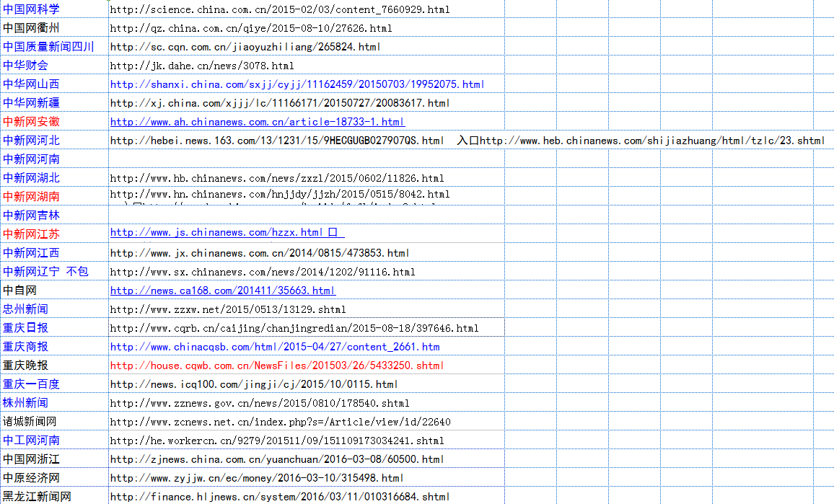Select the red 中新网湖南 cell
The height and width of the screenshot is (504, 834).
click(54, 196)
